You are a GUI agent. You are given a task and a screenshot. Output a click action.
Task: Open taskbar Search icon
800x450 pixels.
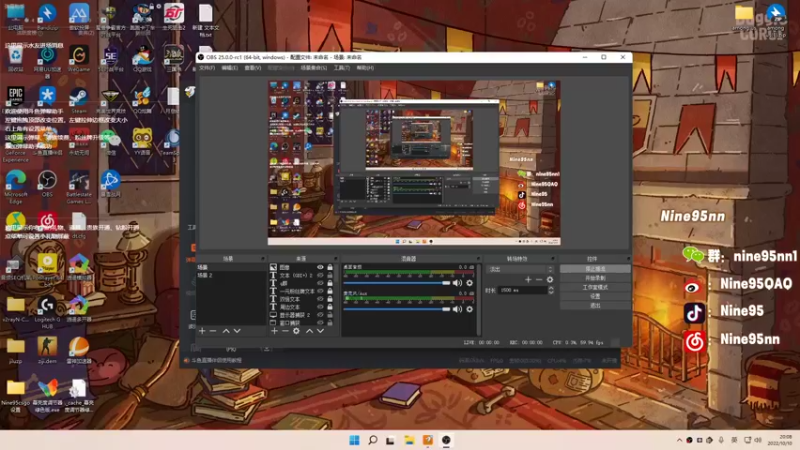click(372, 440)
